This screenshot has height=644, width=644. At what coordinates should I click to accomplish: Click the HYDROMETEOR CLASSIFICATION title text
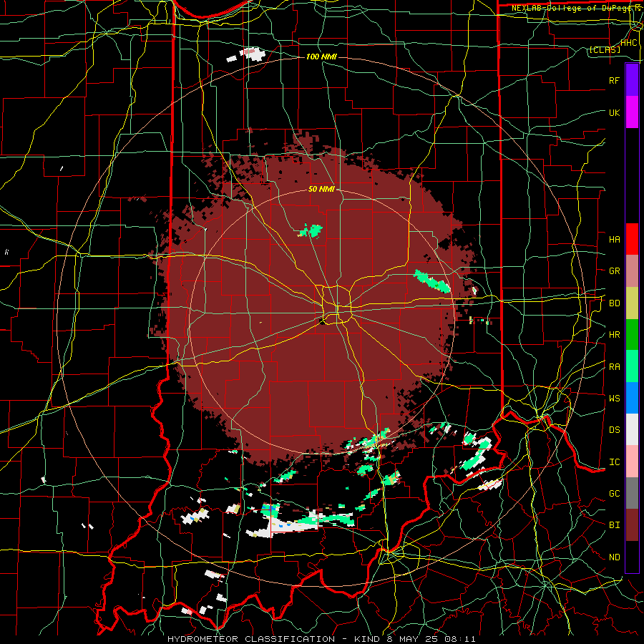coord(251,639)
